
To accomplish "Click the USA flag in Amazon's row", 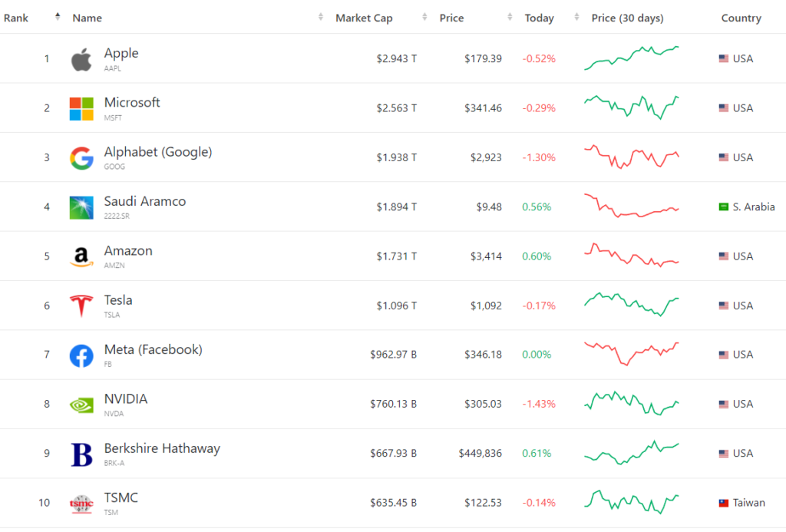I will tap(723, 256).
